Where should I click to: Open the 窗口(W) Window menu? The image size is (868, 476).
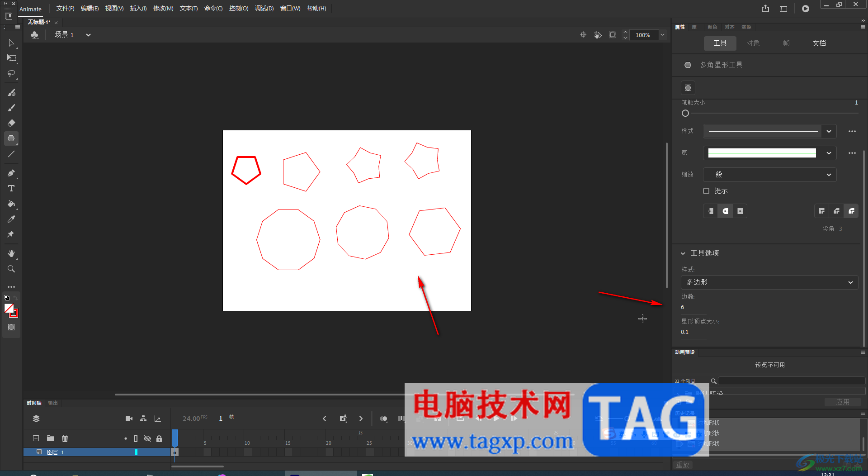pos(290,9)
